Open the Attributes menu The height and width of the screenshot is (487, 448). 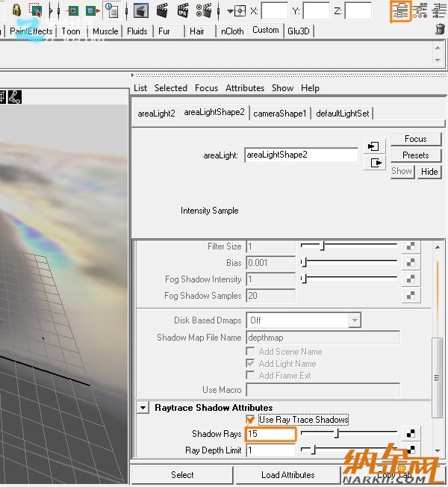tap(245, 88)
